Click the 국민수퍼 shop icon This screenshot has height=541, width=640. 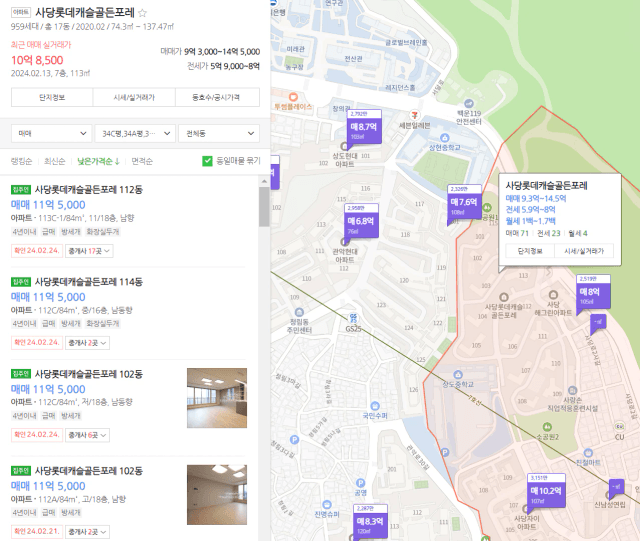click(375, 406)
